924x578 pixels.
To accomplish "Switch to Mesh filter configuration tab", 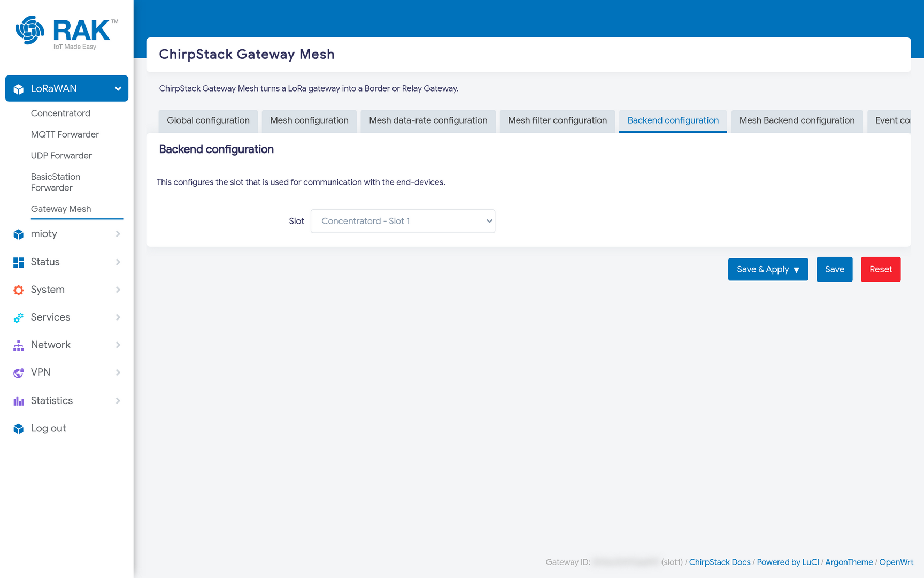I will click(x=557, y=121).
